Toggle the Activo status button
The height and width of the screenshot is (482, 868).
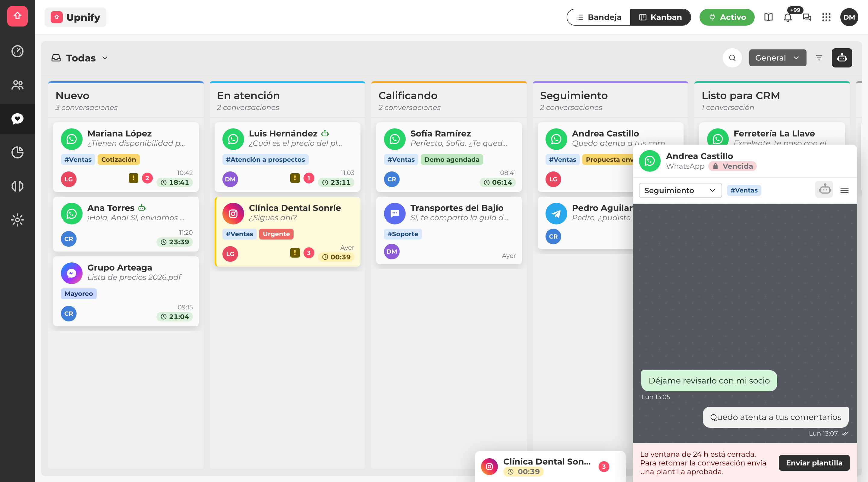point(727,17)
